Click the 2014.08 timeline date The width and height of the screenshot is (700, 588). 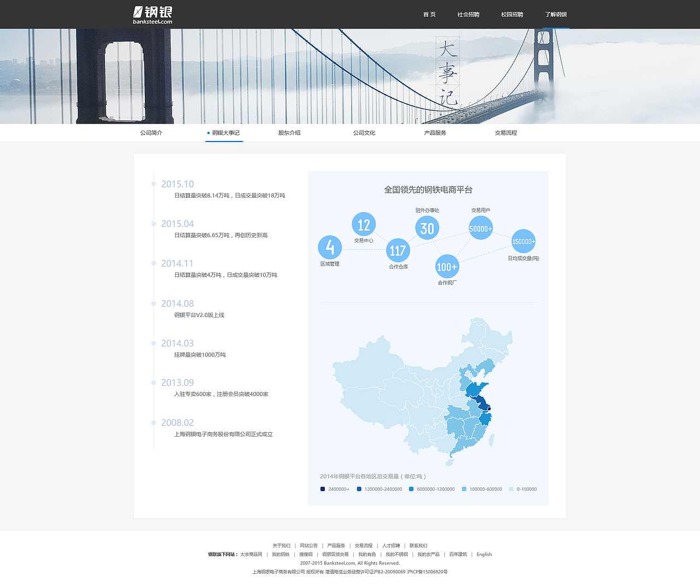pyautogui.click(x=177, y=303)
